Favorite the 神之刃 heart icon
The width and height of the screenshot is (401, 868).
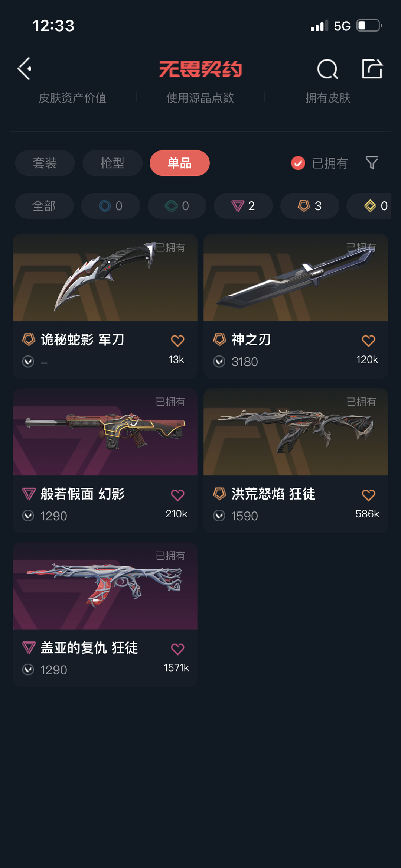tap(368, 341)
